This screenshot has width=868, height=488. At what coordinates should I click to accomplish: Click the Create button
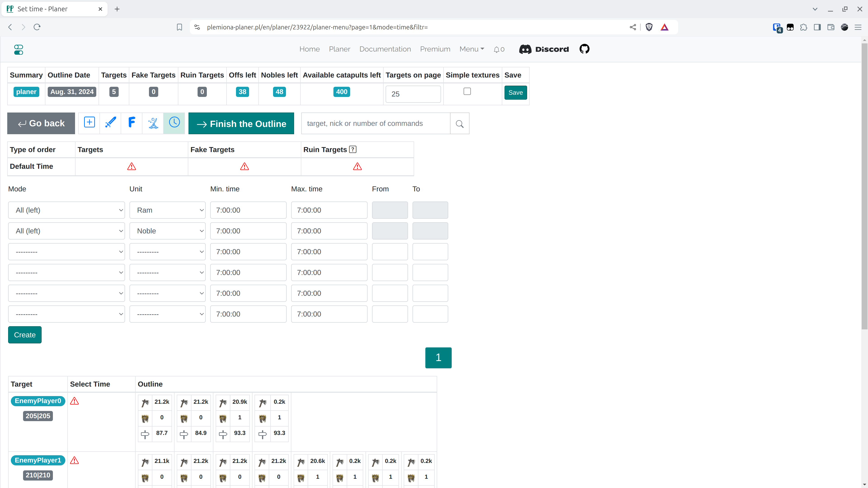[x=25, y=335]
